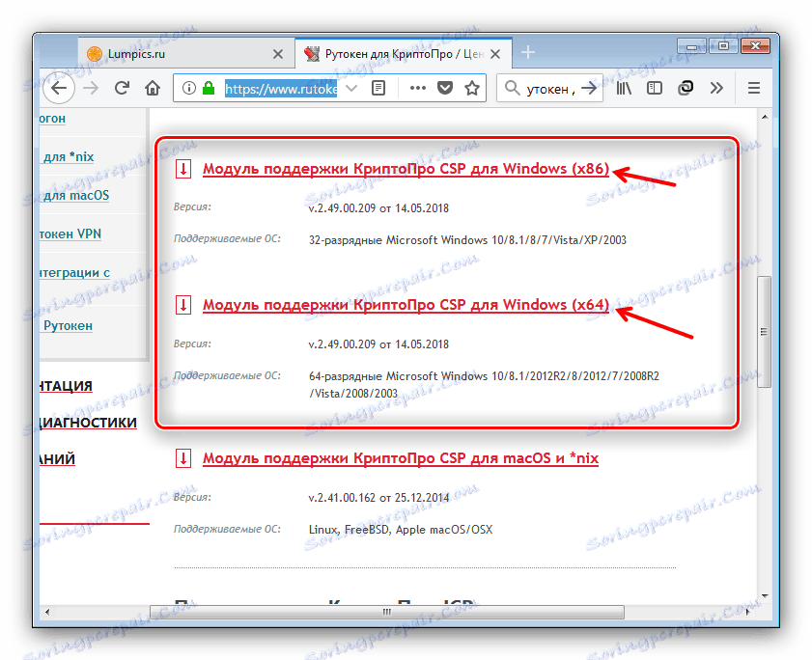Open Модуль поддержки КриптоПро CSP Windows (x64) link
812x660 pixels.
[406, 305]
